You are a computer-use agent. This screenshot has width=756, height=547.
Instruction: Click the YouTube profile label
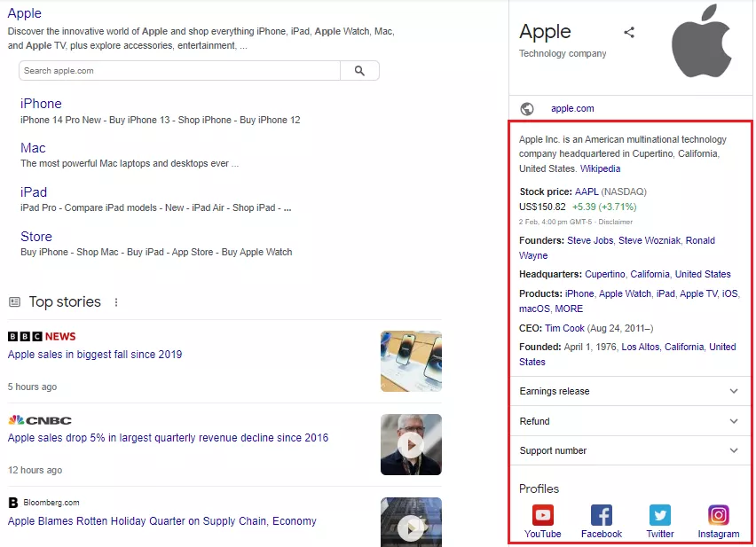542,534
